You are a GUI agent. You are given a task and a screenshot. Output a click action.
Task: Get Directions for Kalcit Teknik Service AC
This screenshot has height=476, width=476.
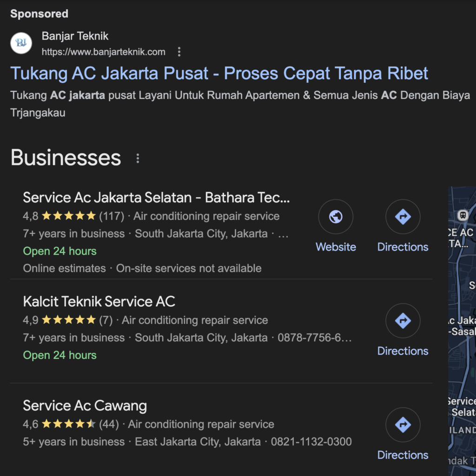coord(403,320)
